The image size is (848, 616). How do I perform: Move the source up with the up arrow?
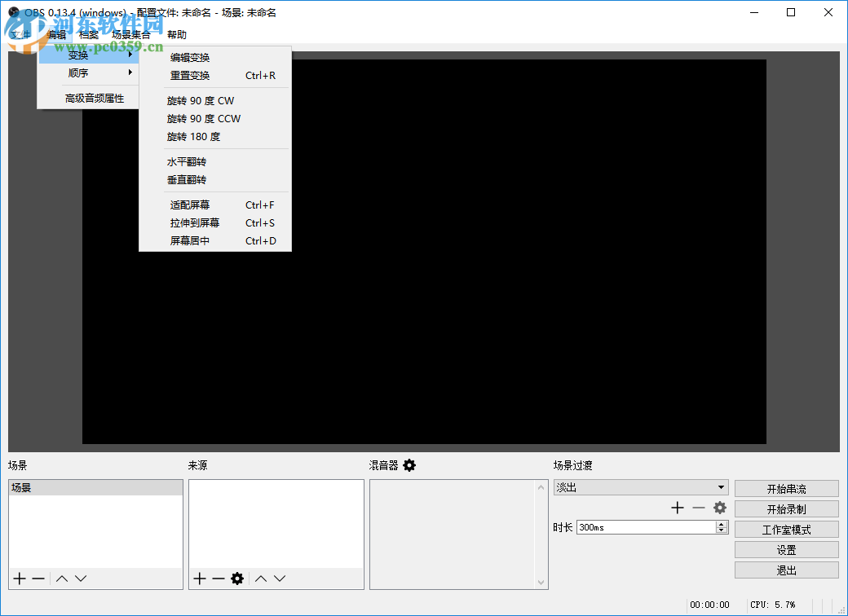click(260, 579)
